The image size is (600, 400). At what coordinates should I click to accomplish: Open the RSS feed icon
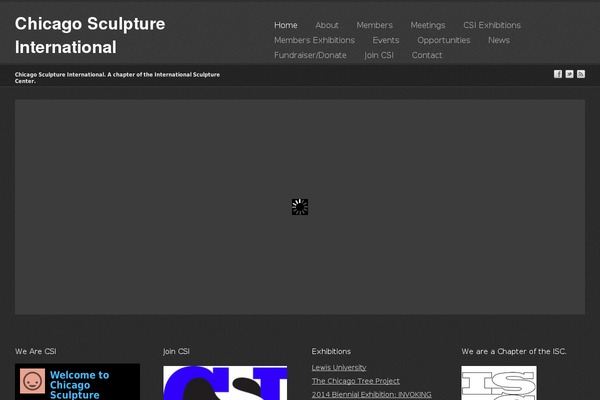click(x=581, y=74)
